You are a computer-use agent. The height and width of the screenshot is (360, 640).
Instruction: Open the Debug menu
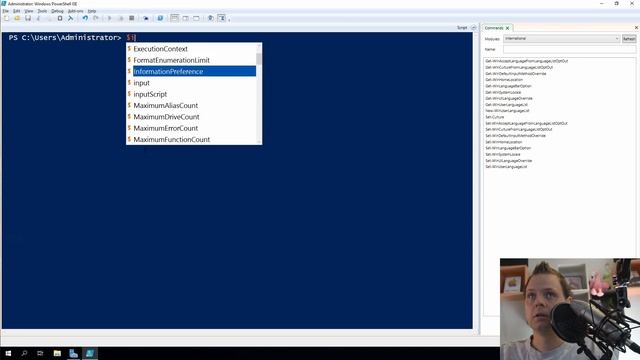point(57,11)
